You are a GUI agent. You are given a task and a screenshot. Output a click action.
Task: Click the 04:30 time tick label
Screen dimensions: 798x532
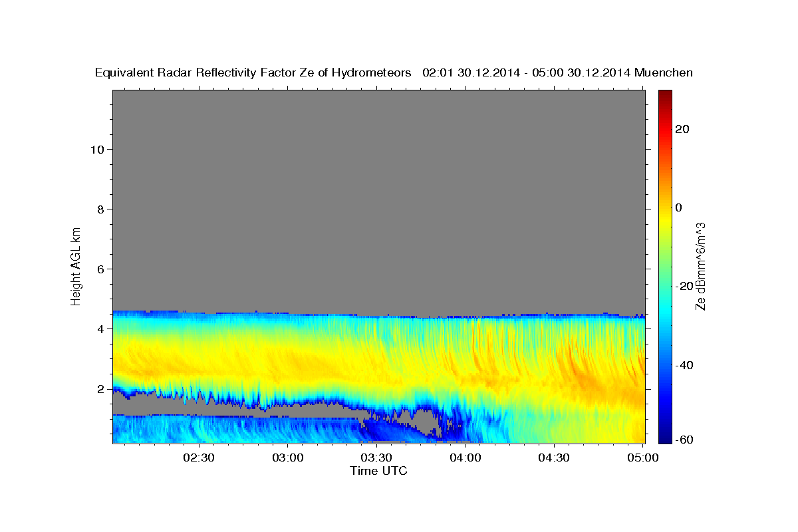coord(554,458)
